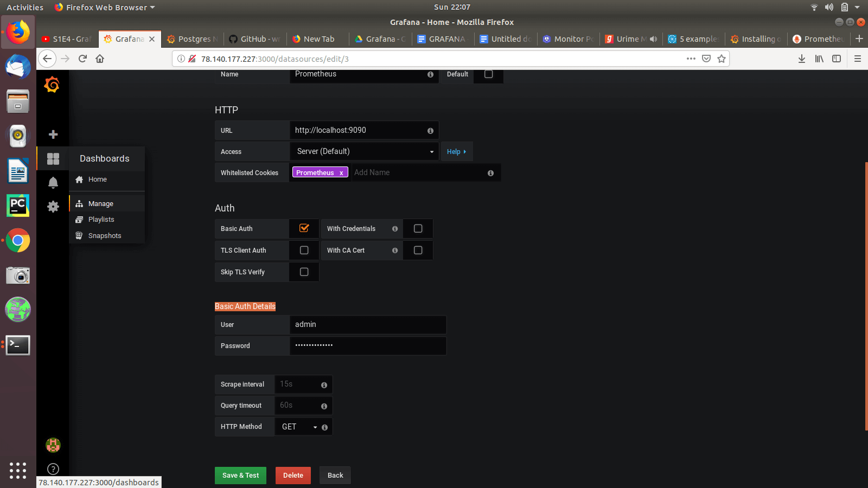The height and width of the screenshot is (488, 868).
Task: Show info icon for HTTP Method
Action: 324,427
